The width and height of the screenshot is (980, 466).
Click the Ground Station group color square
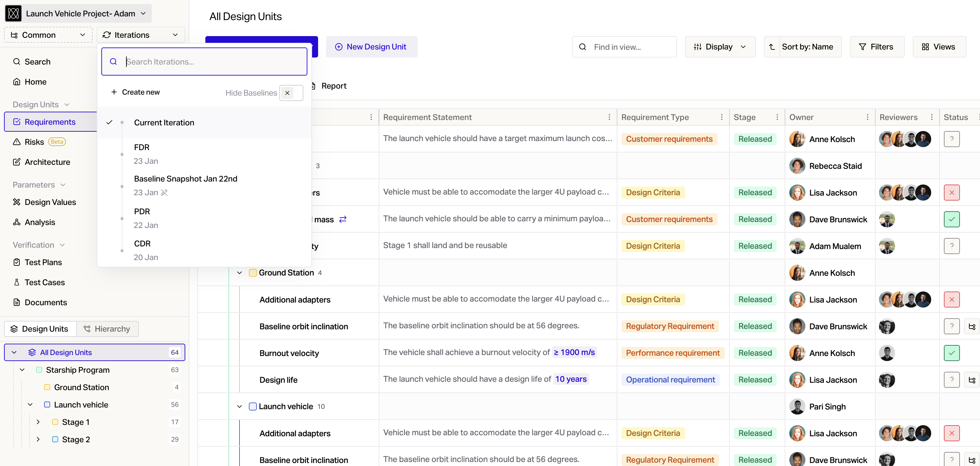tap(253, 273)
